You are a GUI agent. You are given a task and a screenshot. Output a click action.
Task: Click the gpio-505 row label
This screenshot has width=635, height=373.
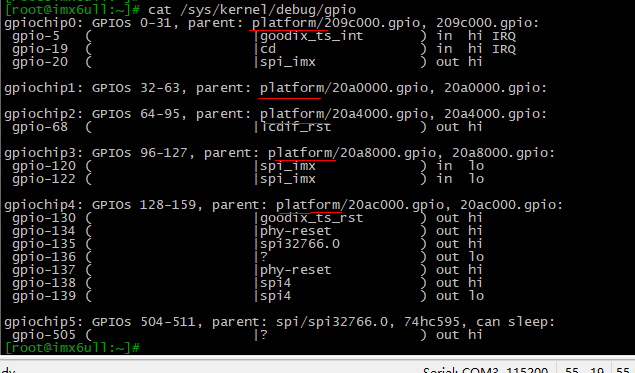(44, 335)
